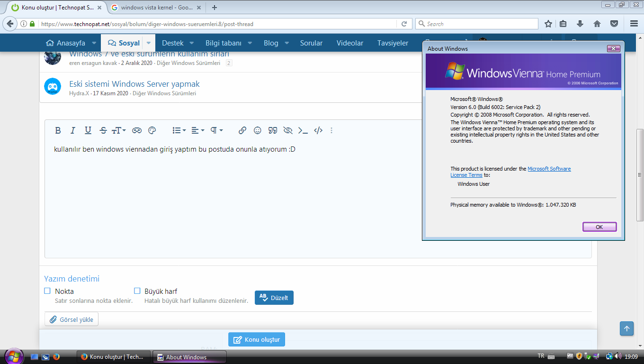Screen dimensions: 644x364
Task: Open the Sosyal nav tab
Action: tap(124, 43)
